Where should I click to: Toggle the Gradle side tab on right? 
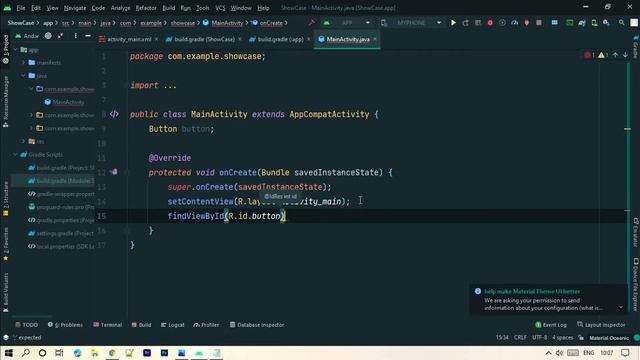(636, 47)
